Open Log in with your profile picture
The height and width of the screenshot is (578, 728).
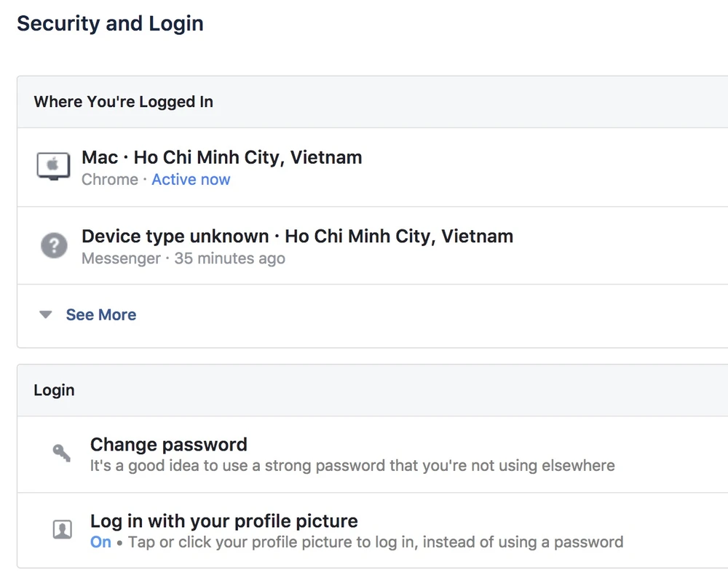point(223,521)
